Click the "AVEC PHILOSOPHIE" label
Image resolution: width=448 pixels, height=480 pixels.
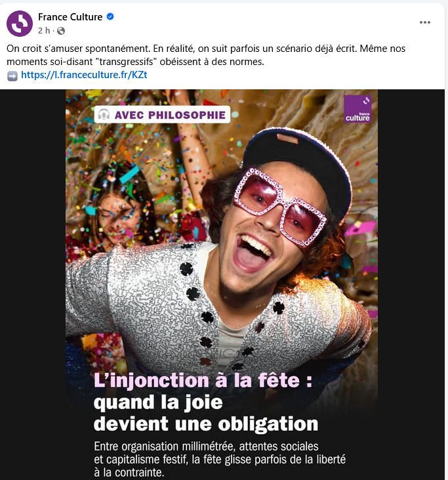click(169, 115)
